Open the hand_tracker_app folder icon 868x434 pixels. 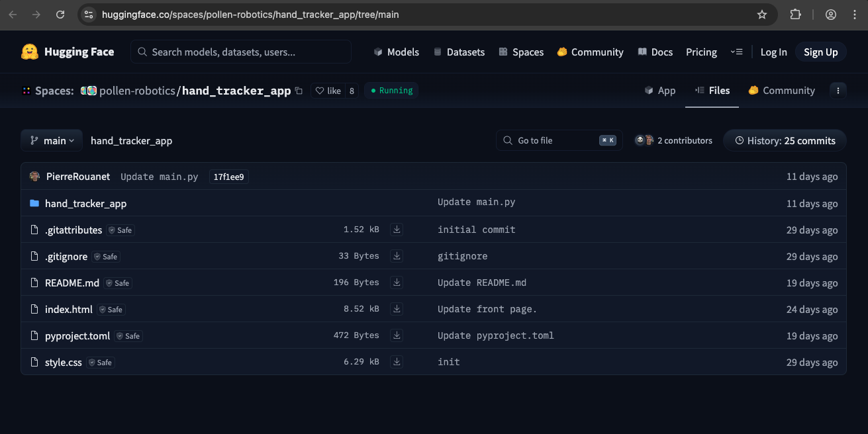point(34,203)
